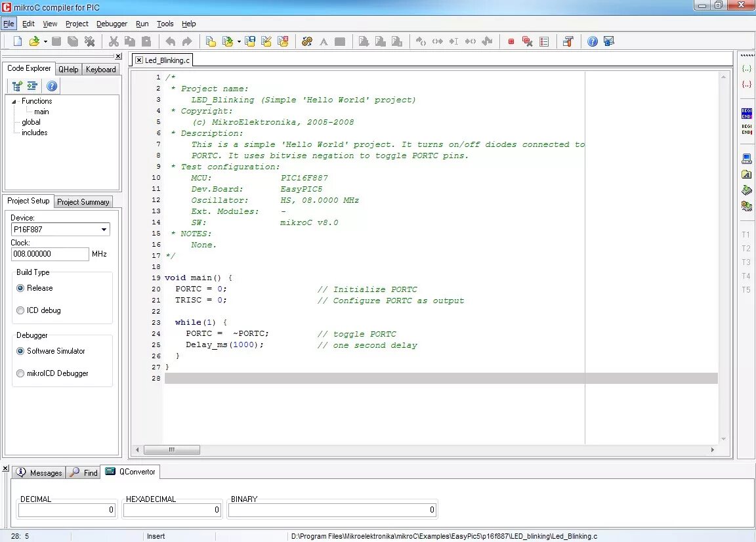Viewport: 756px width, 542px height.
Task: Click the redo arrow icon
Action: (x=187, y=41)
